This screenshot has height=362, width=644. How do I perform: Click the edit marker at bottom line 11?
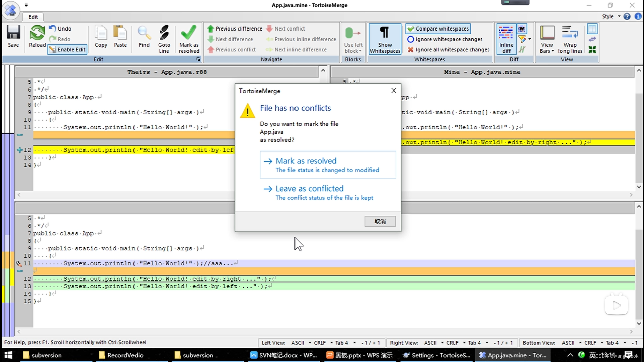click(19, 263)
